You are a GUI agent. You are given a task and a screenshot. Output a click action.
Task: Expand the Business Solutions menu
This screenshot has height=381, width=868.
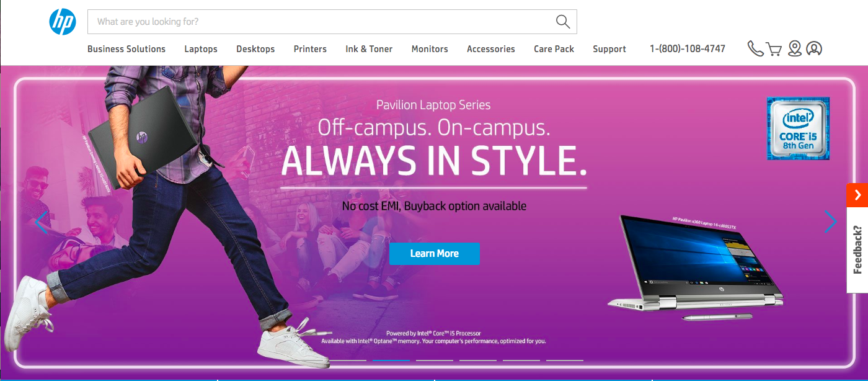126,49
